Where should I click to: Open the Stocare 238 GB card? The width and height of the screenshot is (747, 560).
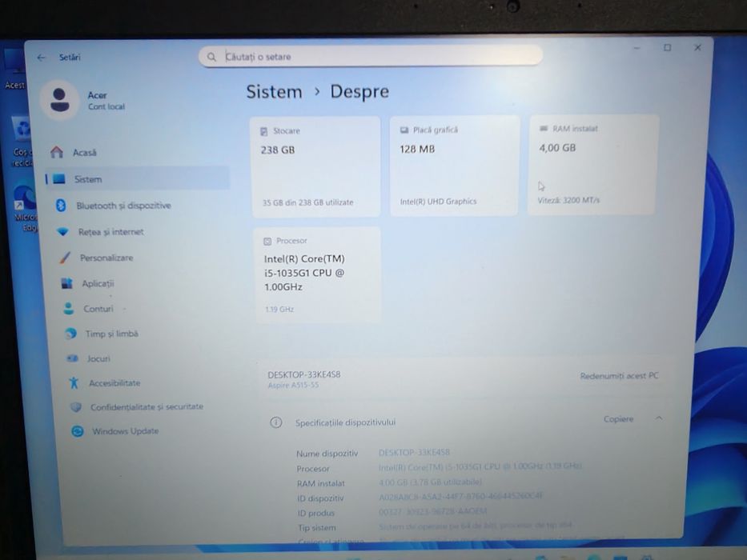[x=316, y=166]
